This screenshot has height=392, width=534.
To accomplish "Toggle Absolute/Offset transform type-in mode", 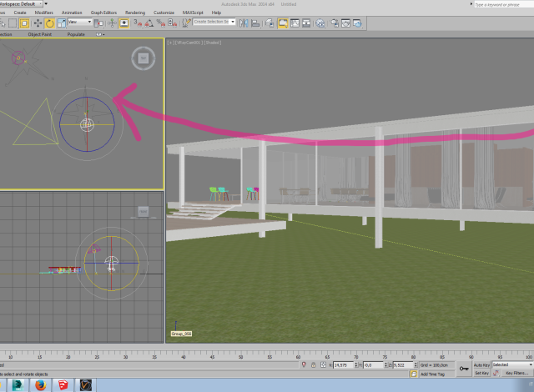I will pos(323,364).
